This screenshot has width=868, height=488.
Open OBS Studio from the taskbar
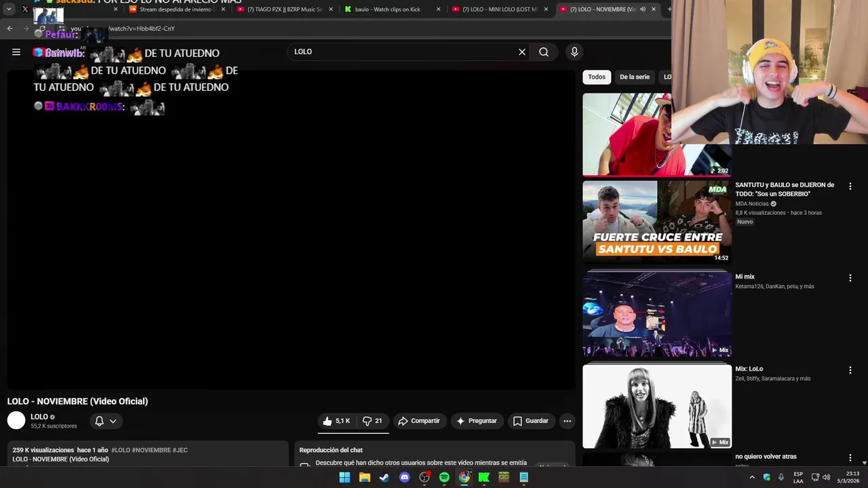pyautogui.click(x=425, y=477)
